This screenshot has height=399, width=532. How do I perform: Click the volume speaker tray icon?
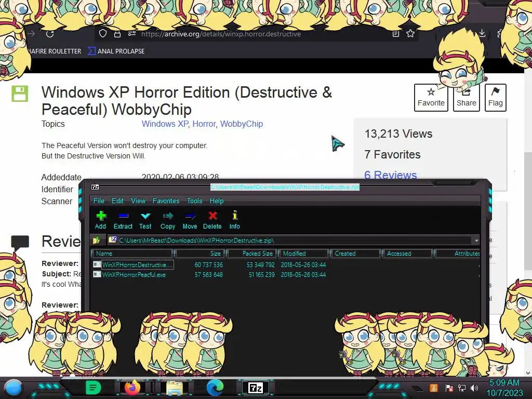pos(474,388)
